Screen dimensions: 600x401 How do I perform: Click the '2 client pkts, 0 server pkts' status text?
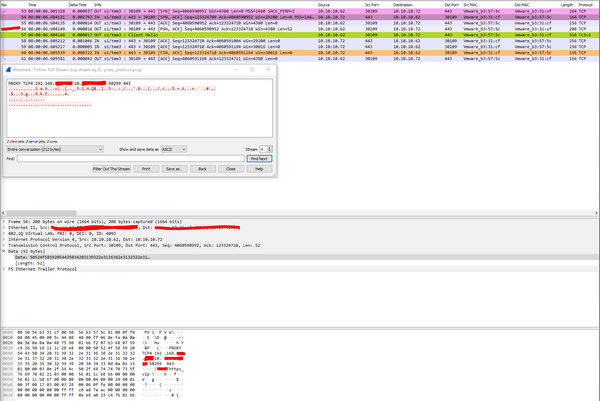coord(32,142)
